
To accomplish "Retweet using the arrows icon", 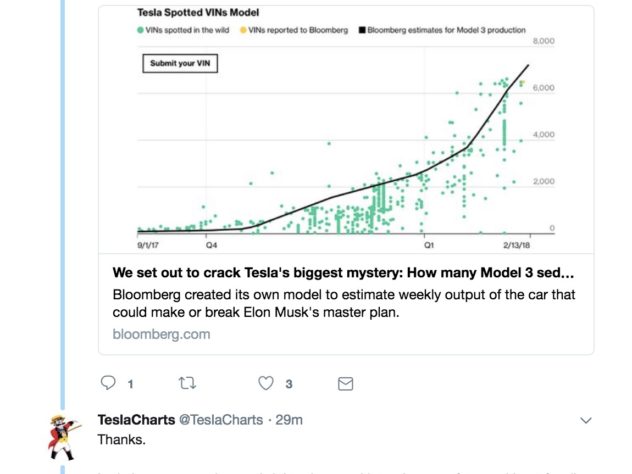I will click(187, 383).
